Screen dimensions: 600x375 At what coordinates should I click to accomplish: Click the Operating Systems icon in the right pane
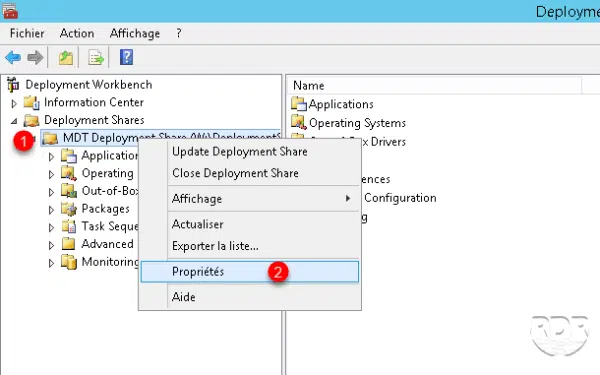click(299, 122)
